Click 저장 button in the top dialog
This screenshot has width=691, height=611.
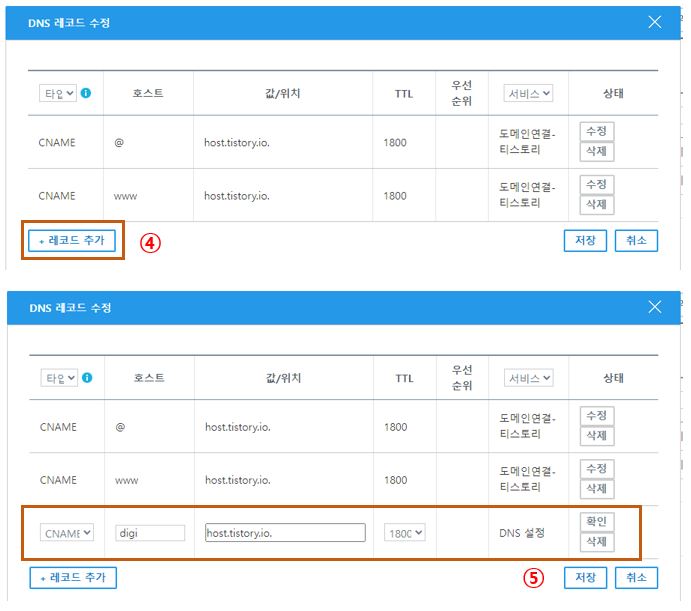pos(585,241)
